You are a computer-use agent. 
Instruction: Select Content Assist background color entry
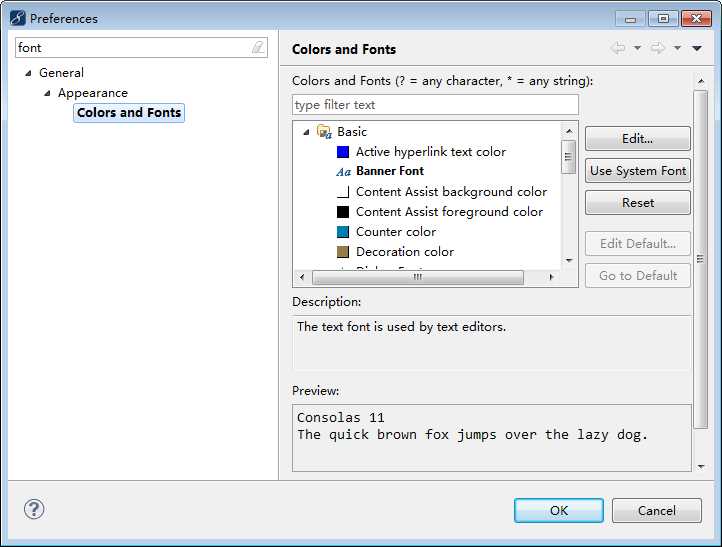451,192
